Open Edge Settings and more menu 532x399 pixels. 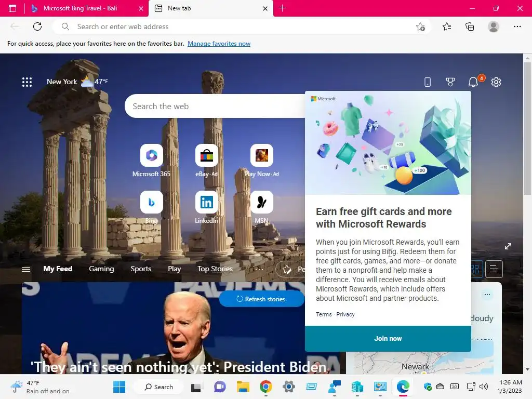click(517, 26)
